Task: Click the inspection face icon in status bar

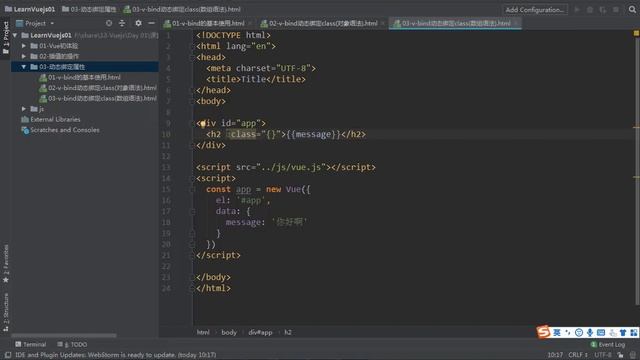Action: (633, 355)
